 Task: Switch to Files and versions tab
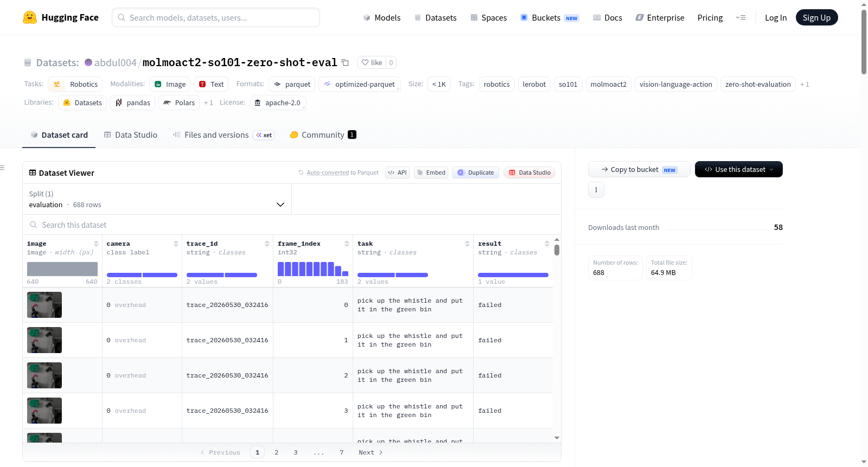click(x=223, y=135)
